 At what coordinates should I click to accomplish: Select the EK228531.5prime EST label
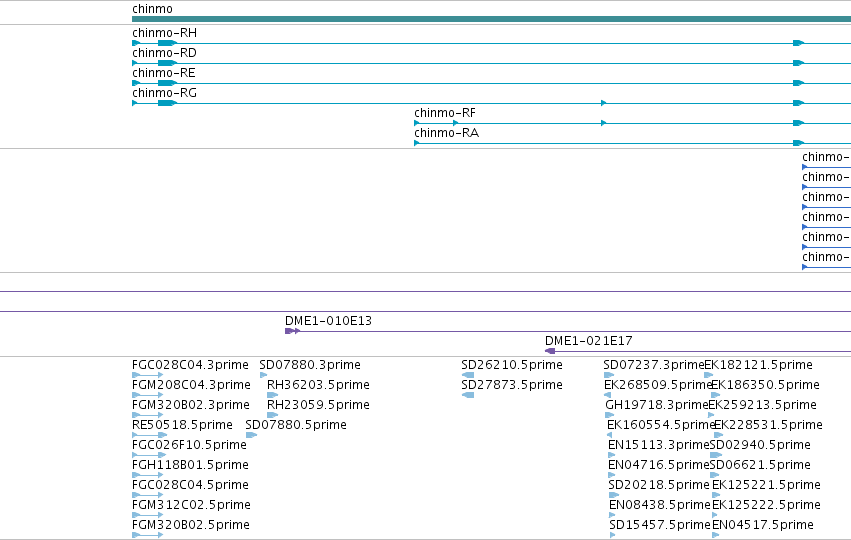(x=769, y=425)
